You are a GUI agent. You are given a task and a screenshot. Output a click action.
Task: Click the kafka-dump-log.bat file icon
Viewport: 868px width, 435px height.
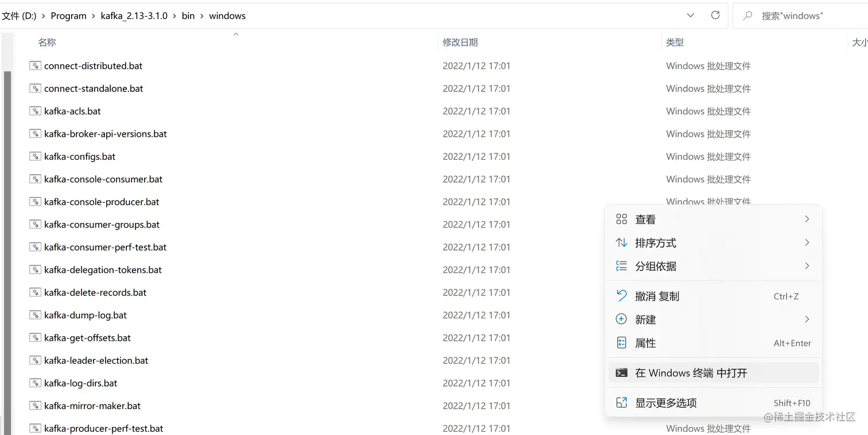tap(35, 315)
